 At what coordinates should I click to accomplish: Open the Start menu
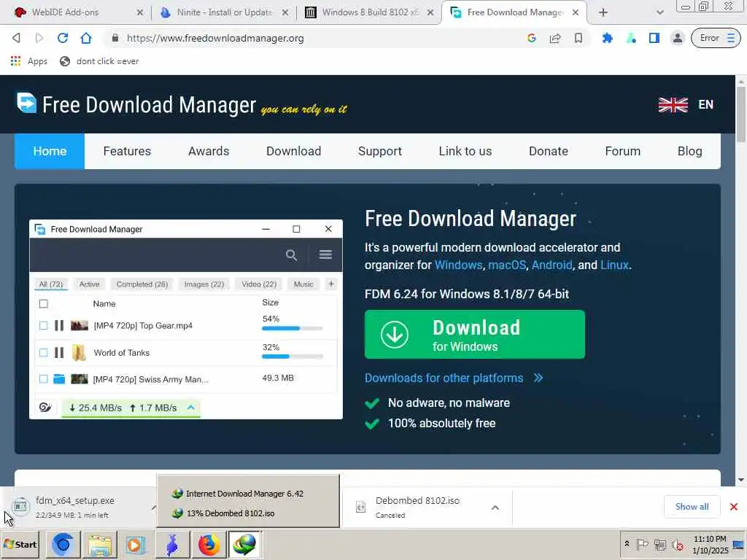click(x=20, y=544)
